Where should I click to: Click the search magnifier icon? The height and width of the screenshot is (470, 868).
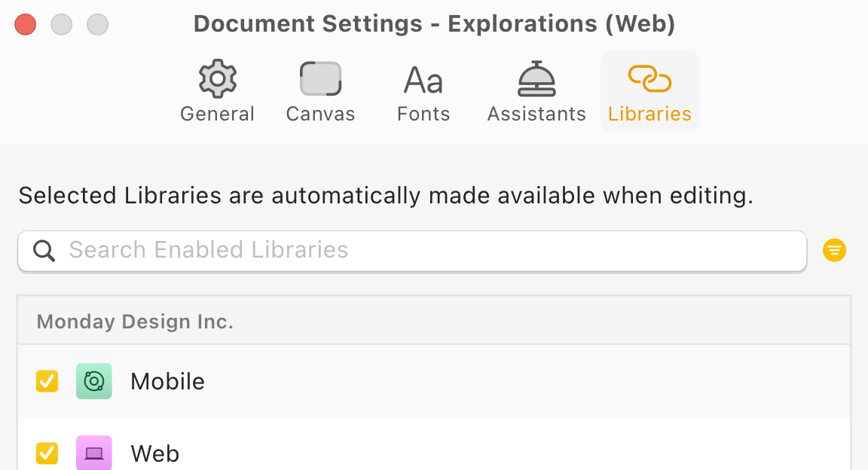pyautogui.click(x=44, y=251)
